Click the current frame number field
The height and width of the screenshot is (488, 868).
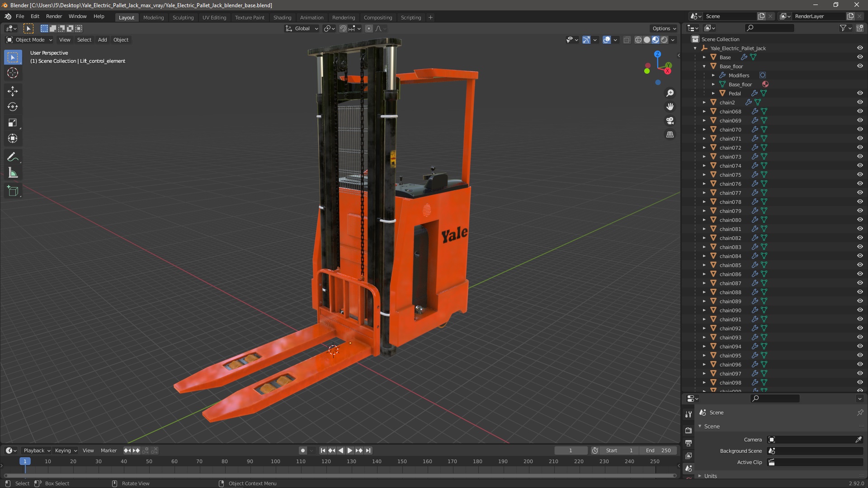[x=571, y=450]
